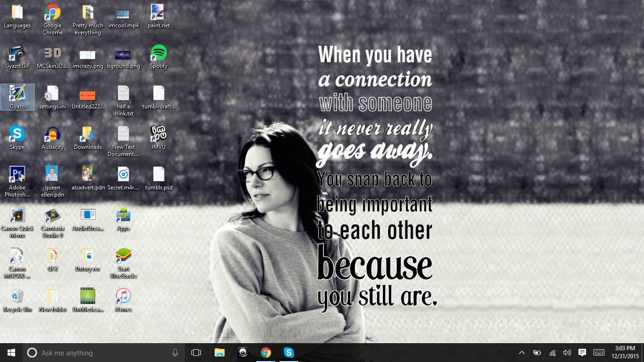Select the AudioStrea... desktop icon
Screen dimensions: 644x362
[88, 219]
